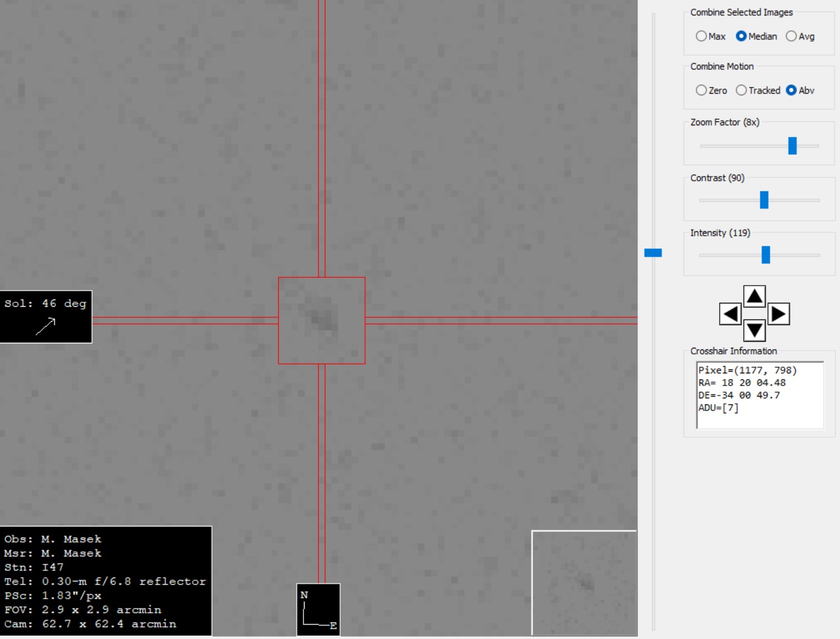Set combine motion to Zero
Screen dimensions: 840x639
click(701, 90)
